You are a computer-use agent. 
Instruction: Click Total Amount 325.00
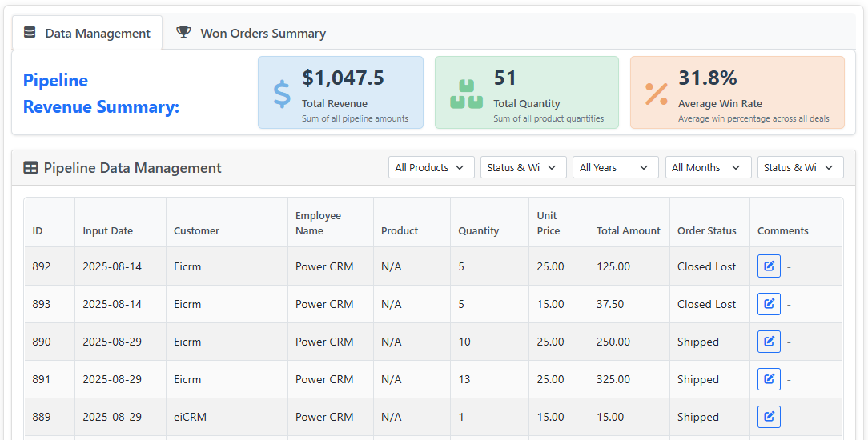pos(613,379)
